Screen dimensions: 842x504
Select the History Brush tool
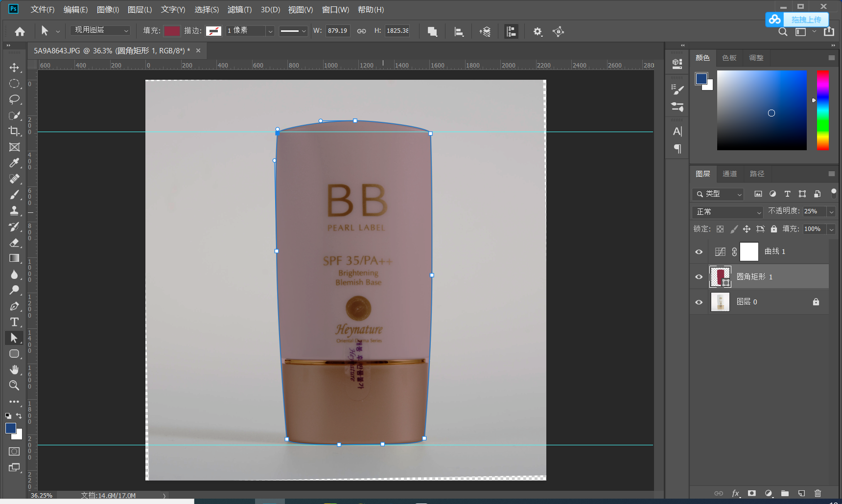tap(14, 227)
